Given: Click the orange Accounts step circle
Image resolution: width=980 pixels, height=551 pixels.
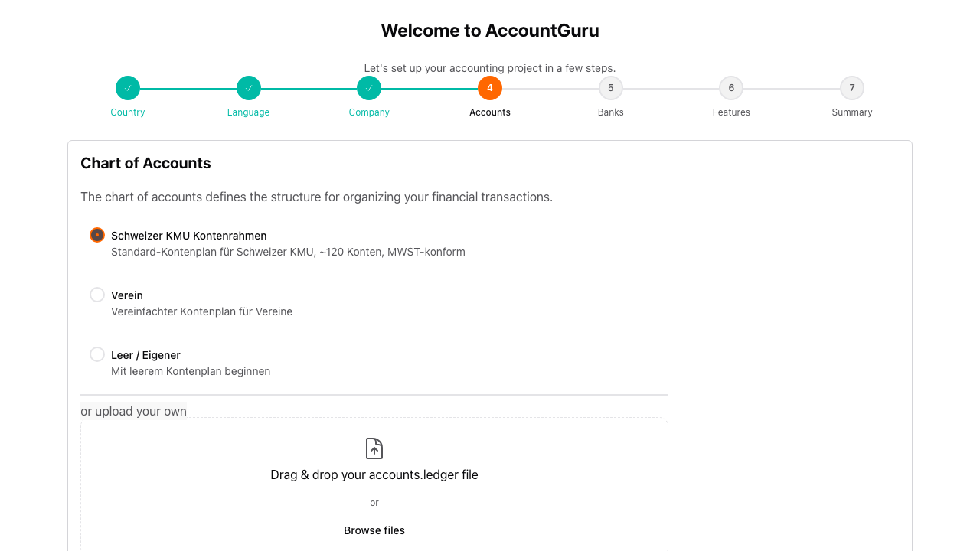Looking at the screenshot, I should click(x=490, y=87).
